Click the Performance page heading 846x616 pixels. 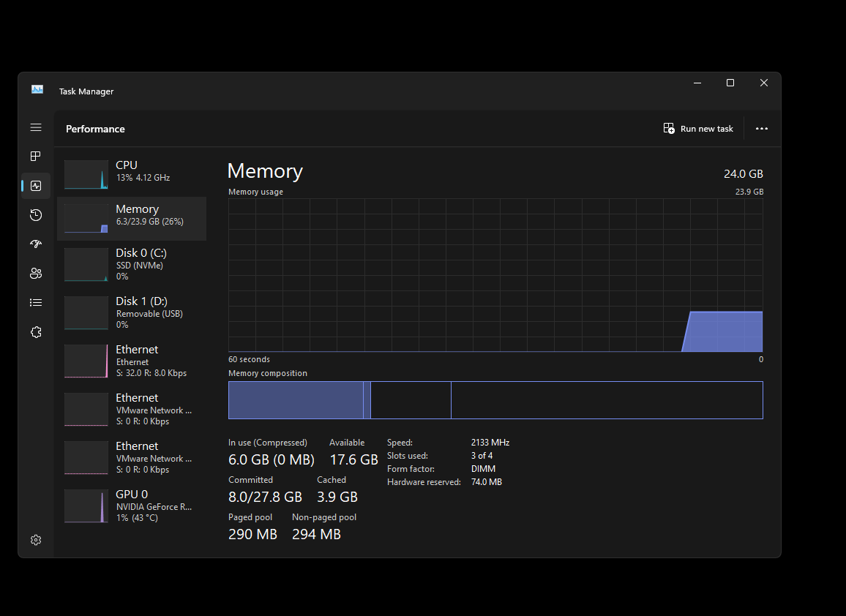click(x=95, y=129)
